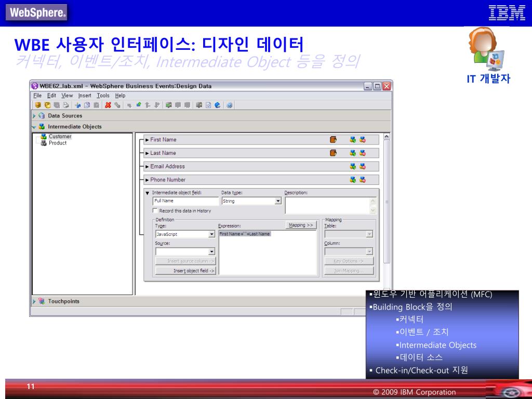Screen dimensions: 532x399
Task: Expand the Phone Number field row
Action: coord(147,180)
